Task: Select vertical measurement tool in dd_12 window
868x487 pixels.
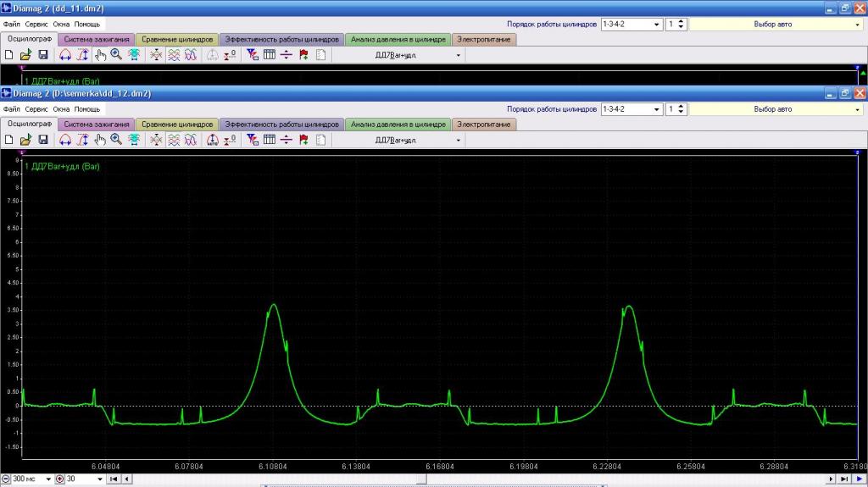Action: coord(82,140)
